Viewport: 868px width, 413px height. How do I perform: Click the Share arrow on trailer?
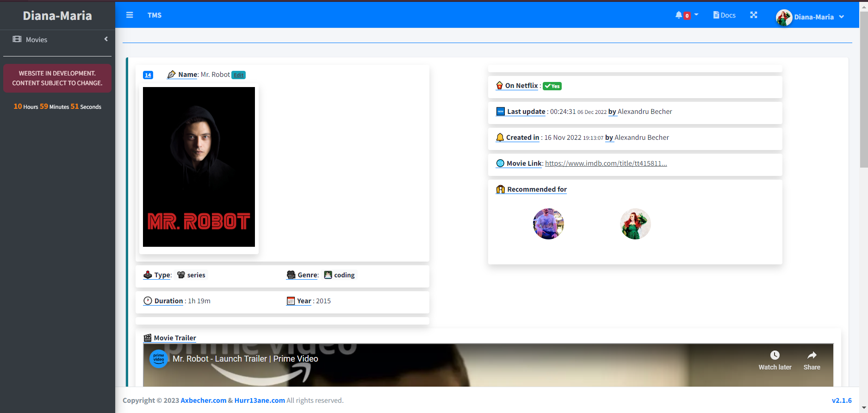click(812, 355)
